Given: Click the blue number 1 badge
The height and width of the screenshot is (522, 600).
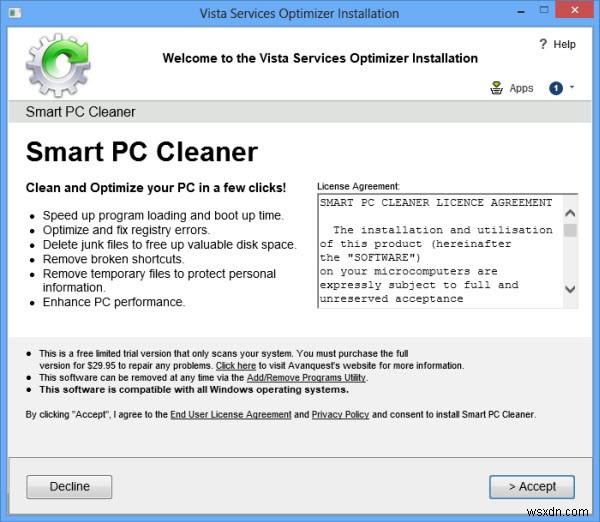Looking at the screenshot, I should pyautogui.click(x=556, y=88).
